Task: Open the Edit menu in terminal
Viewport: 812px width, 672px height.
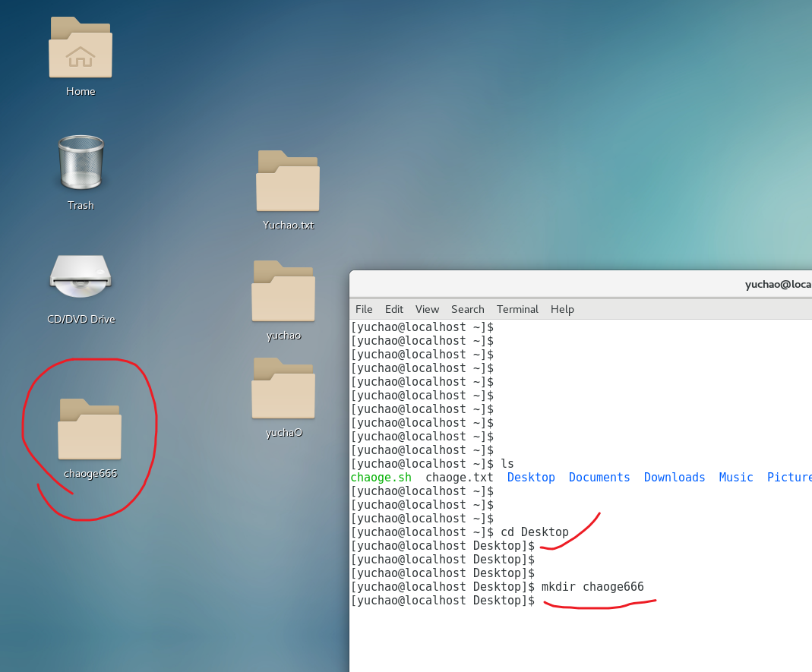Action: click(x=394, y=309)
